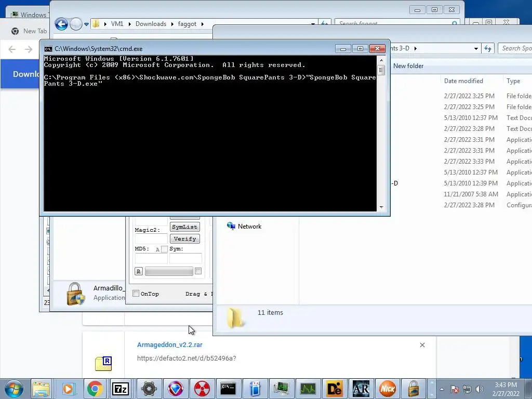
Task: Click the Sym input field
Action: point(185,258)
